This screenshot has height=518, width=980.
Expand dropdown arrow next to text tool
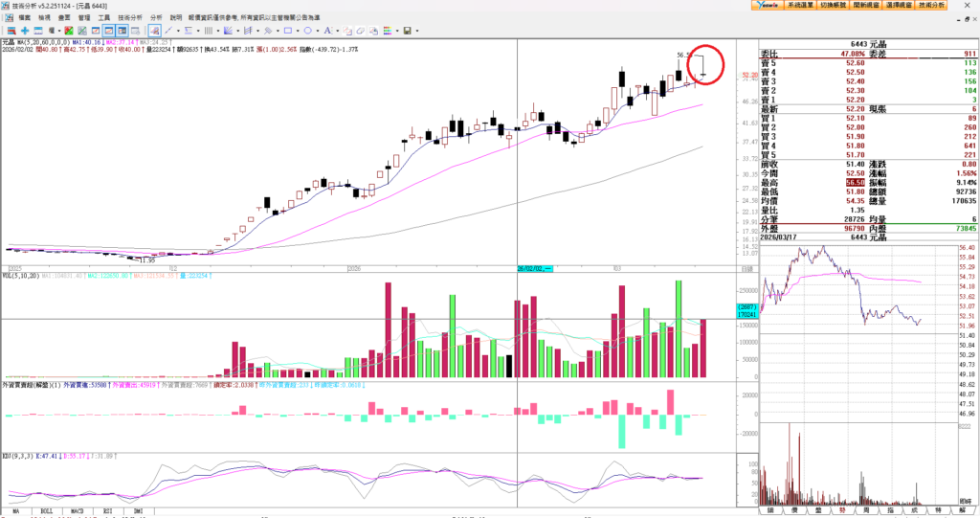tap(337, 31)
